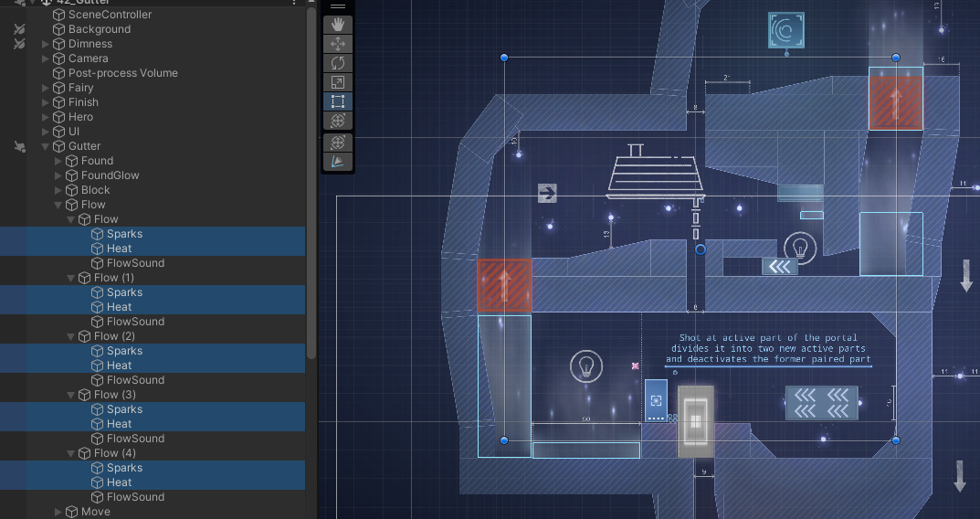Click the bottom-right blue rect handle
This screenshot has height=519, width=980.
(896, 440)
